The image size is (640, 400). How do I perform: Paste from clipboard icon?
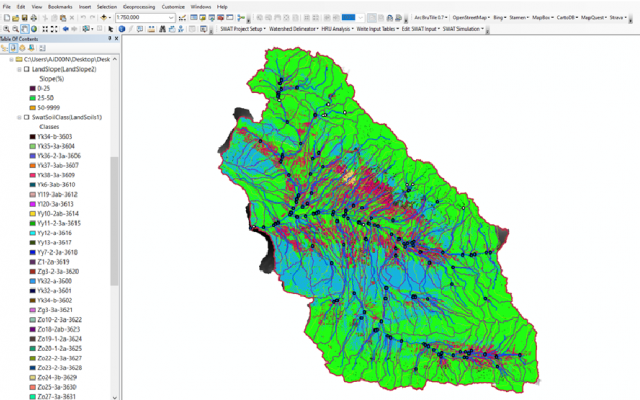[63, 18]
